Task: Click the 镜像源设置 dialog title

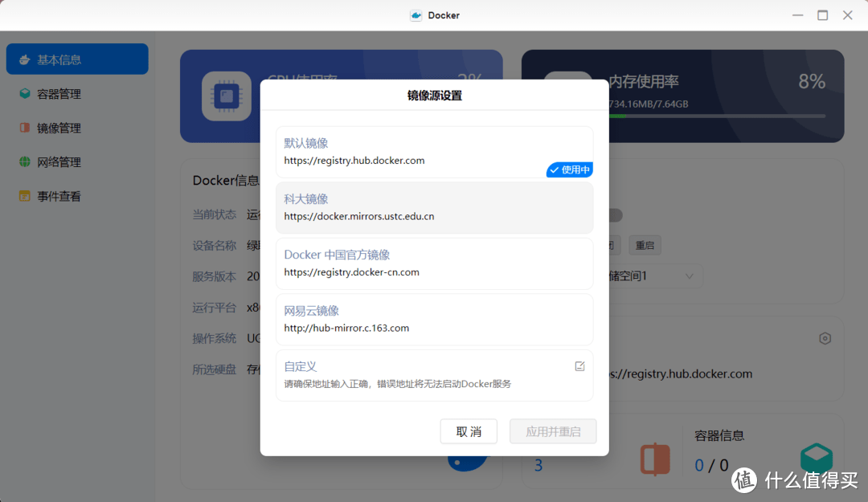Action: (435, 96)
